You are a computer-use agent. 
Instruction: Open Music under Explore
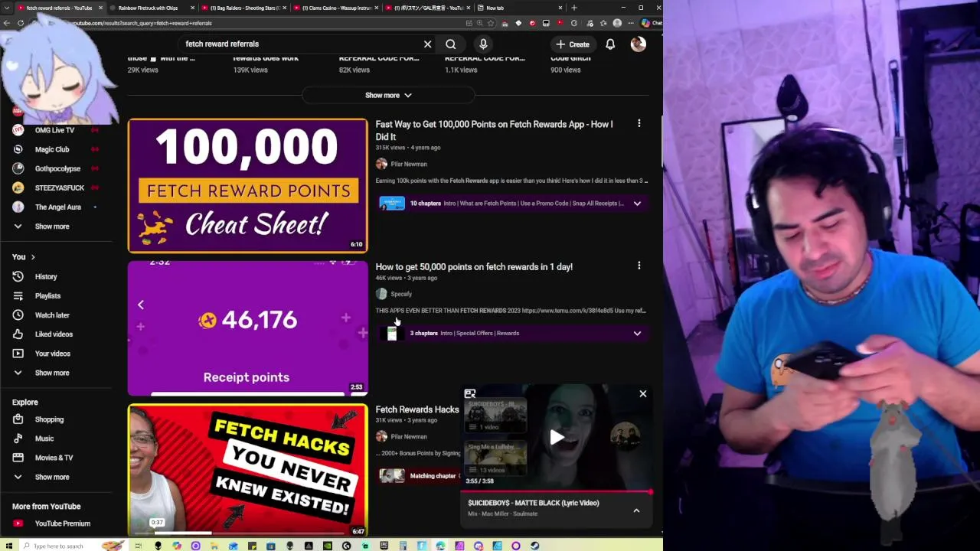44,439
